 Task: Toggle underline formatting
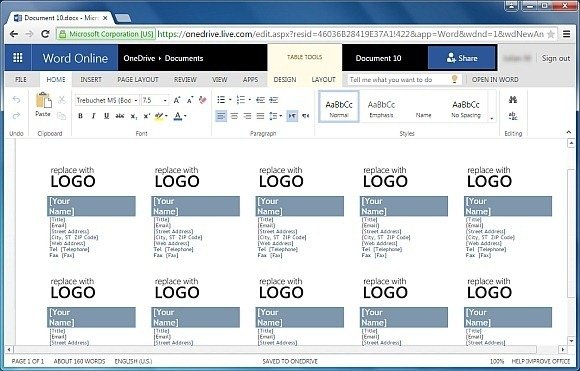click(x=107, y=116)
